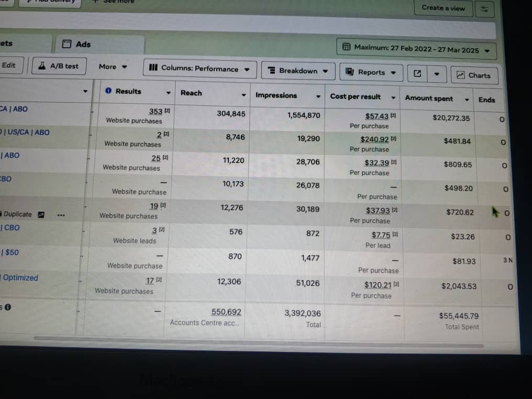Open the Reports dropdown
The height and width of the screenshot is (399, 532).
coord(371,72)
